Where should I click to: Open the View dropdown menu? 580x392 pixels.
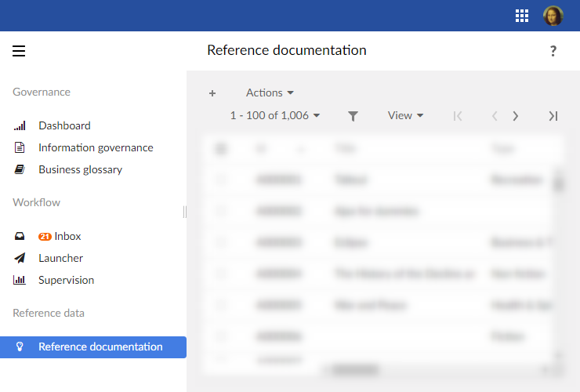point(405,116)
